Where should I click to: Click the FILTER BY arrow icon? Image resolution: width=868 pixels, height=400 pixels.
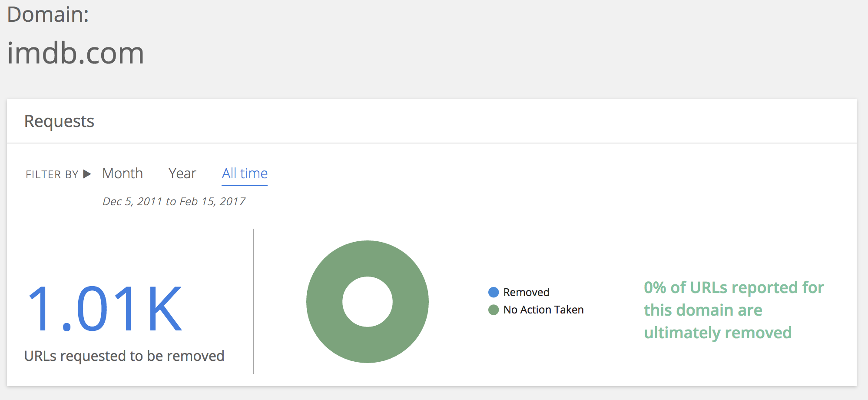[87, 174]
